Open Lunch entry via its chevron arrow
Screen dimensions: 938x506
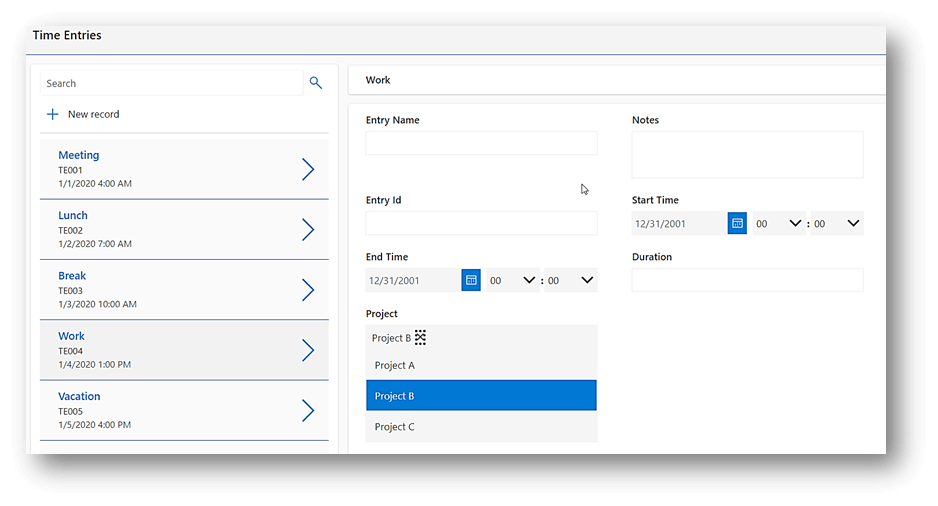click(x=308, y=230)
